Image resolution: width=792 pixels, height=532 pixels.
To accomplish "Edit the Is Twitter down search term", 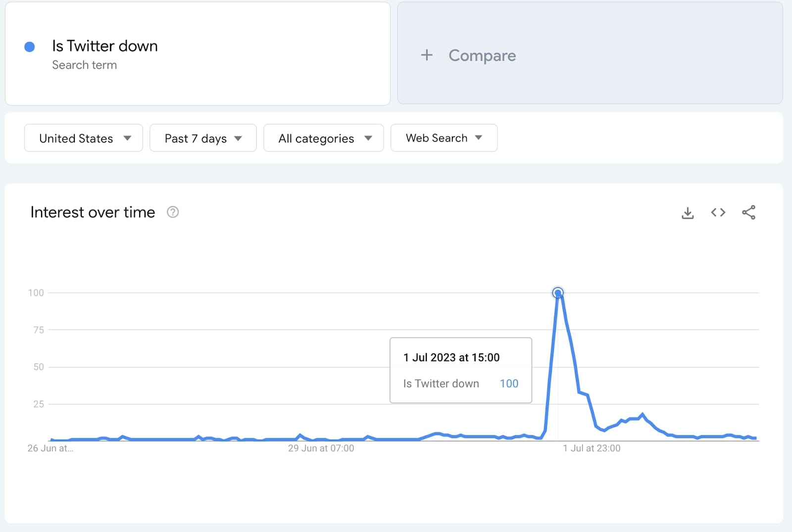I will [x=105, y=46].
